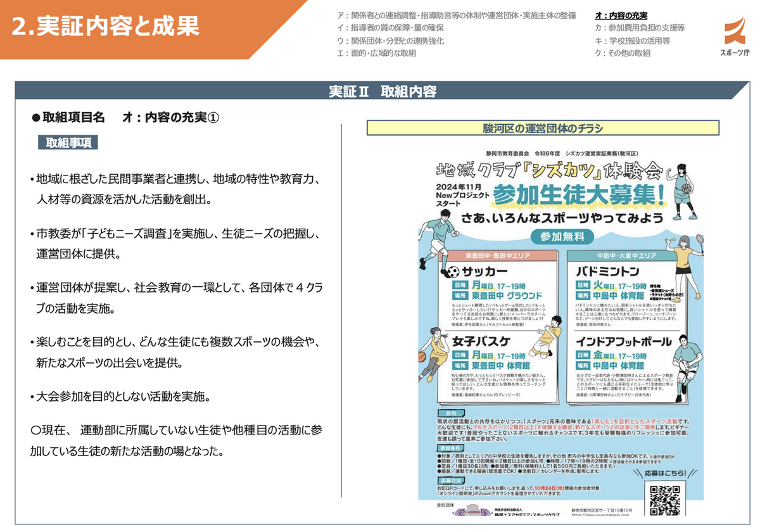The height and width of the screenshot is (532, 760).
Task: Select legend item カ：参加費用負担の支援等
Action: (640, 28)
